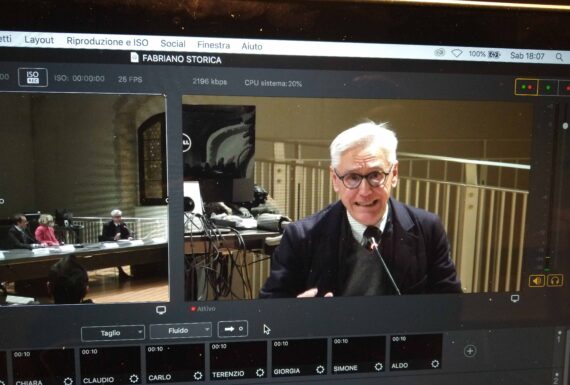This screenshot has width=570, height=385.
Task: Add a new shot with plus icon
Action: 470,351
